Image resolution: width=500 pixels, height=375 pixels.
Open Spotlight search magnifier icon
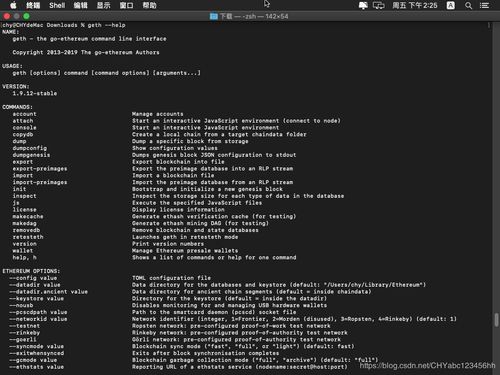pos(468,5)
